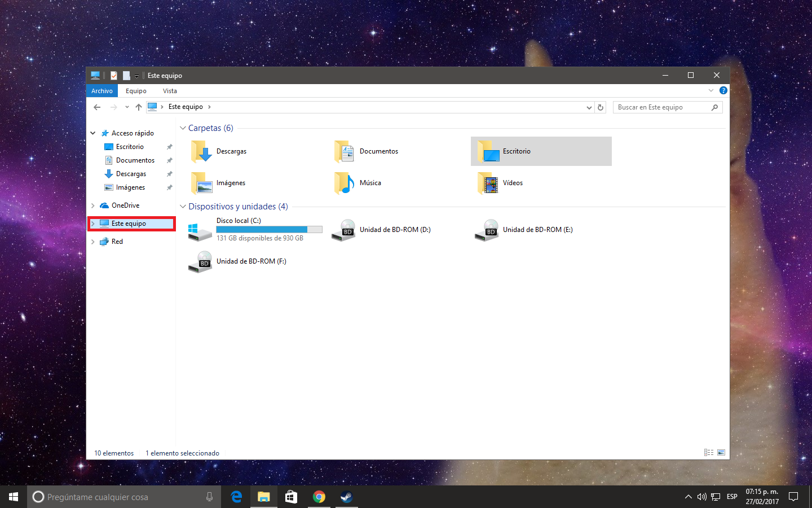Select Red in the navigation pane

coord(117,242)
